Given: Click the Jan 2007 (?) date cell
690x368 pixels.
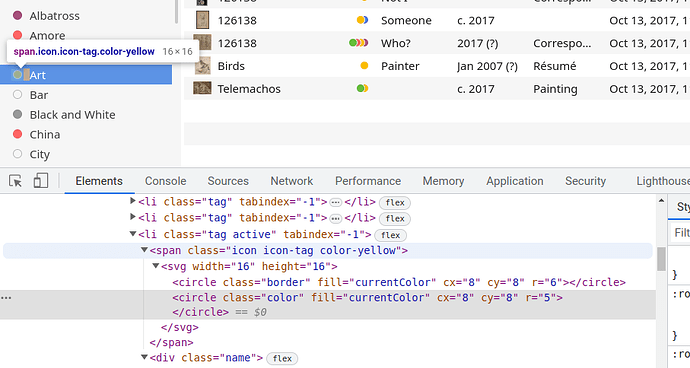Looking at the screenshot, I should 487,66.
